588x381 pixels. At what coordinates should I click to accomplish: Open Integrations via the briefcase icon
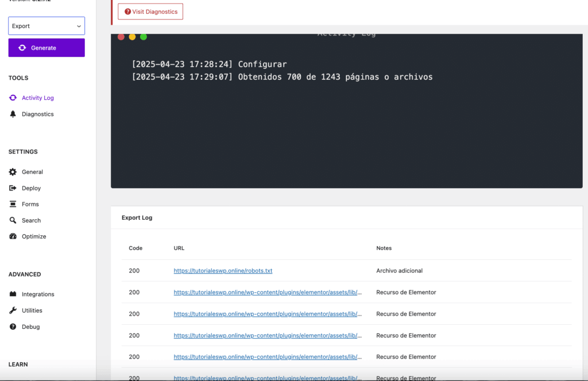(x=13, y=294)
